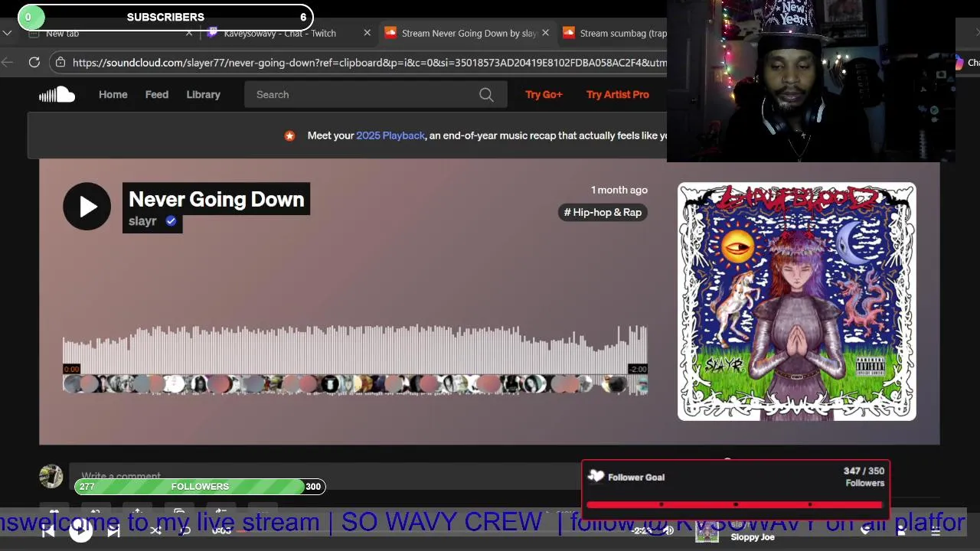Close the Stream Never Going Down tab
The height and width of the screenshot is (551, 980).
(545, 33)
